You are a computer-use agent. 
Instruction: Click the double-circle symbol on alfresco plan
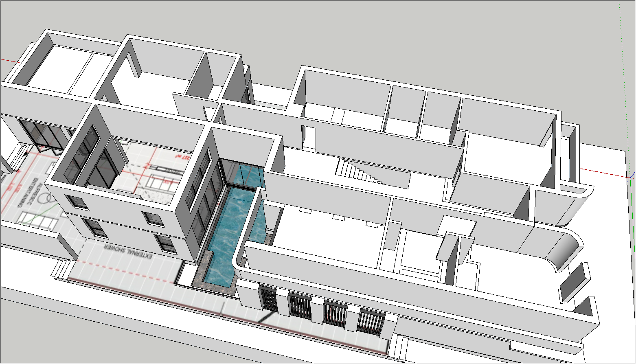click(46, 199)
